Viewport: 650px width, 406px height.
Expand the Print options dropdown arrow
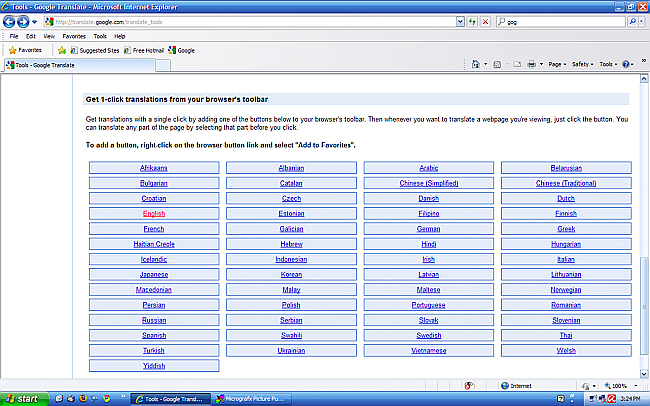click(x=541, y=64)
